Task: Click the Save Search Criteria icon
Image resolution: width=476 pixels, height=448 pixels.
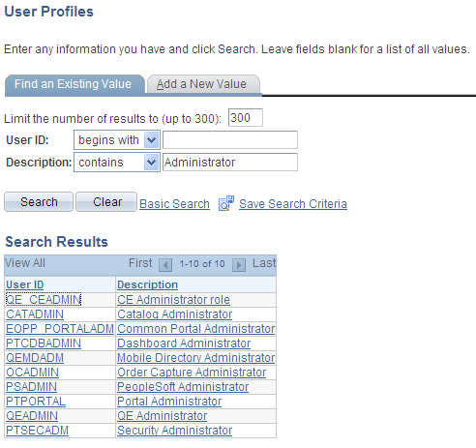Action: pos(226,203)
